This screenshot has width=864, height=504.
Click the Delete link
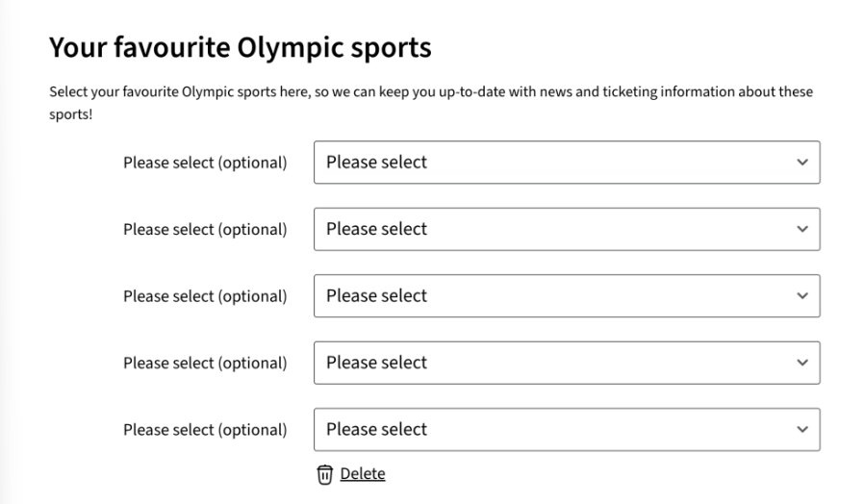point(363,473)
